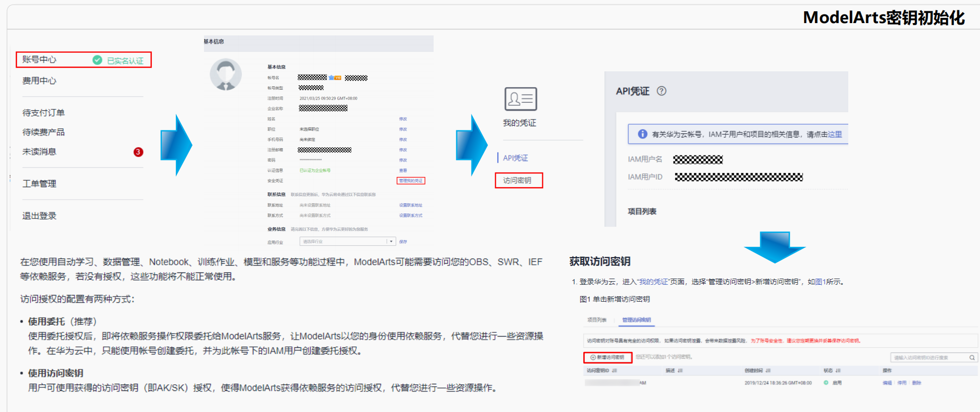Click the 访问授权的配置有两种方式 line
Image resolution: width=980 pixels, height=412 pixels.
(77, 299)
